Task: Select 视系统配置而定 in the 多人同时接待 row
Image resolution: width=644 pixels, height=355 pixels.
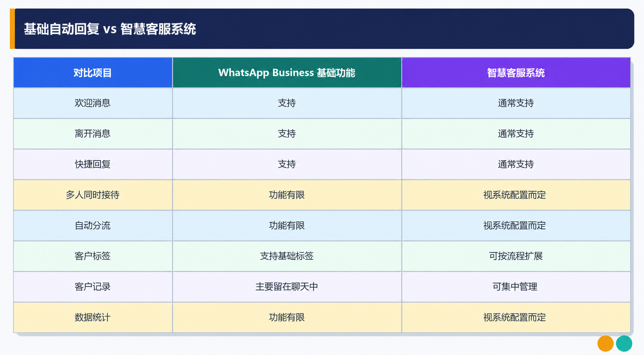Action: tap(515, 195)
